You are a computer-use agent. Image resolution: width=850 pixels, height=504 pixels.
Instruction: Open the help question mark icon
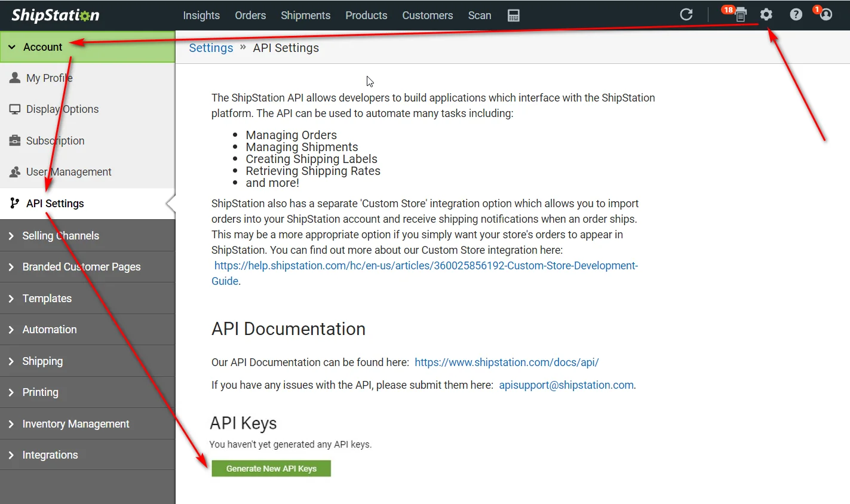[796, 14]
